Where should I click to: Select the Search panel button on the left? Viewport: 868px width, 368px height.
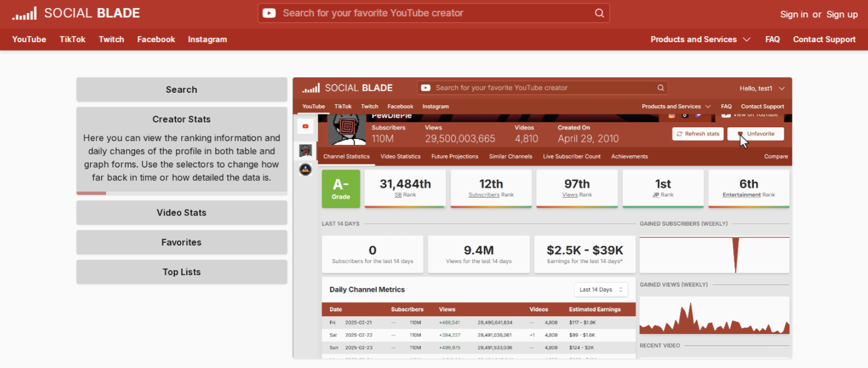[x=182, y=89]
